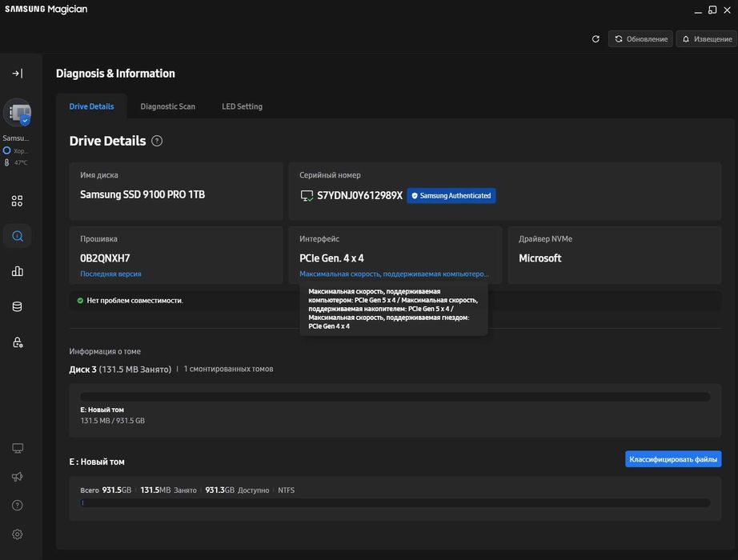Viewport: 738px width, 560px height.
Task: Switch to the Diagnostic Scan tab
Action: (167, 106)
